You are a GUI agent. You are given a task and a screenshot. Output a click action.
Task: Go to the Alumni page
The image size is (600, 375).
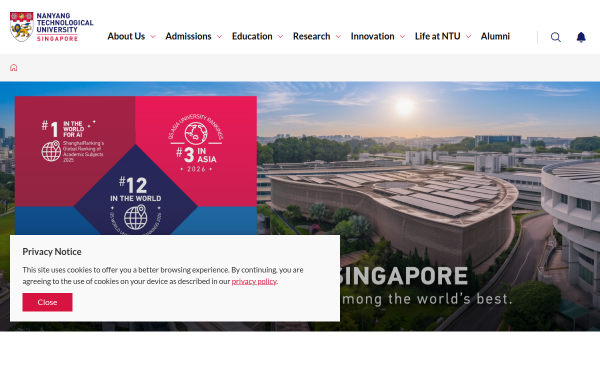495,36
